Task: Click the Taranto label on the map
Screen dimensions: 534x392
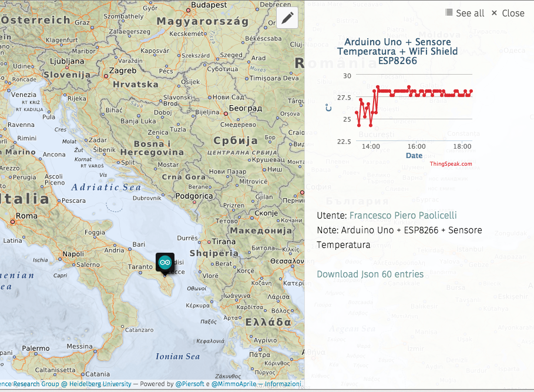Action: [140, 267]
